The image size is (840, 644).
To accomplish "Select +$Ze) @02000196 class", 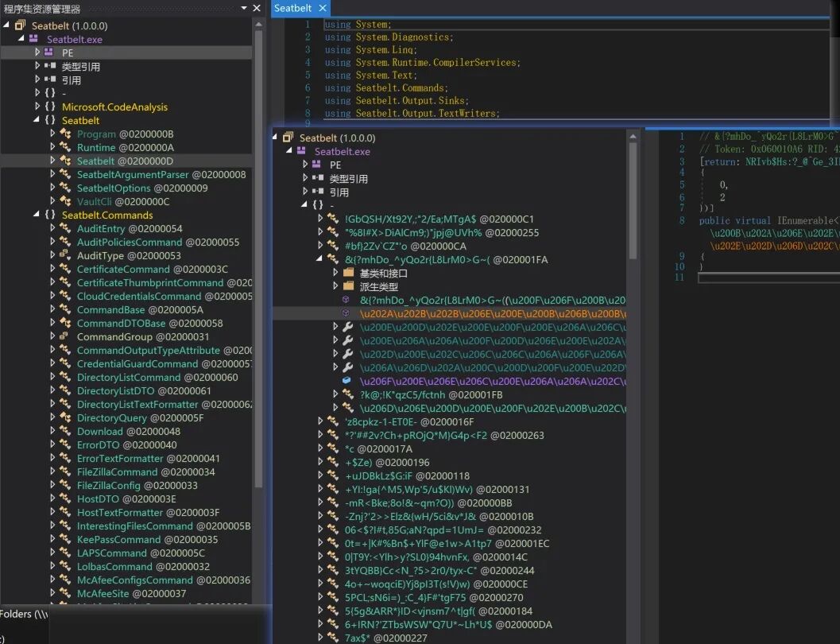I will [x=387, y=463].
